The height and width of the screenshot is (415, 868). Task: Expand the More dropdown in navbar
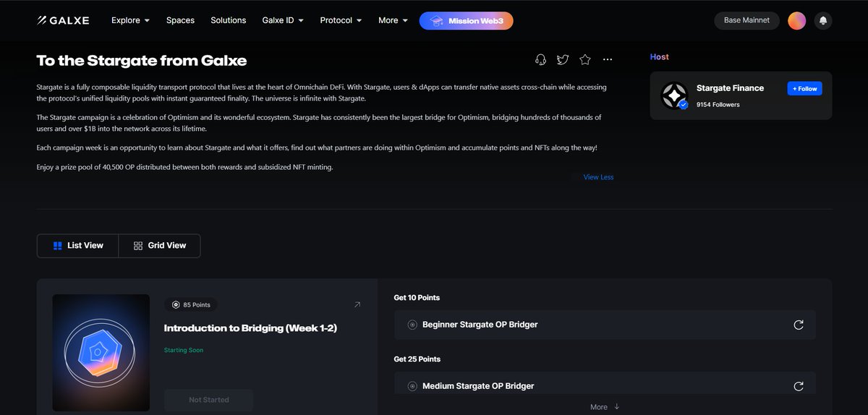click(x=393, y=20)
